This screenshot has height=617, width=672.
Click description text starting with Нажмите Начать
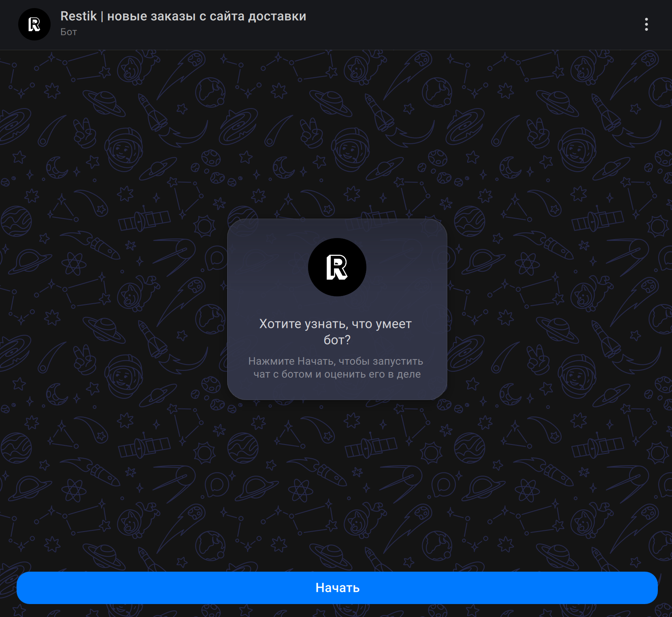(x=335, y=361)
